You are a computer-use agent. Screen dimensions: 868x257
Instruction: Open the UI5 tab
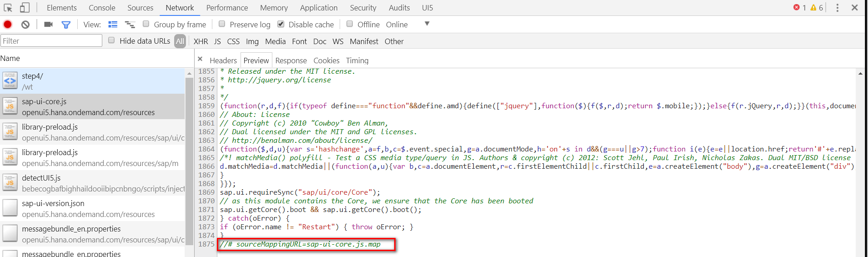[427, 8]
